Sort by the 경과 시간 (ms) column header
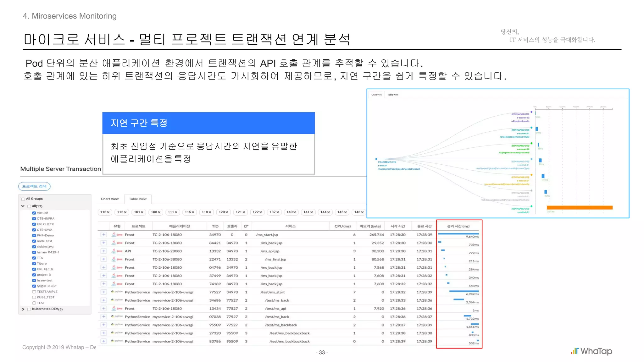 pos(458,226)
